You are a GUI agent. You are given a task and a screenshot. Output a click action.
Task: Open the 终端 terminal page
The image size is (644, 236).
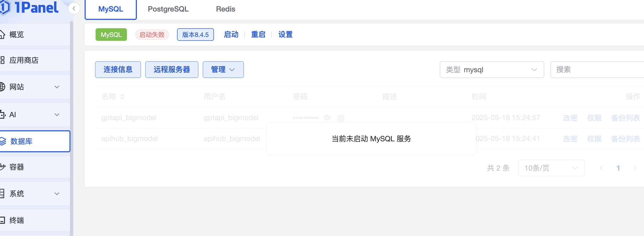[x=35, y=220]
